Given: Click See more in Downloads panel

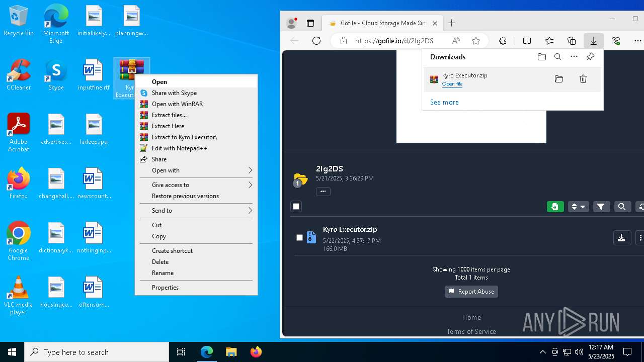Looking at the screenshot, I should click(x=444, y=102).
